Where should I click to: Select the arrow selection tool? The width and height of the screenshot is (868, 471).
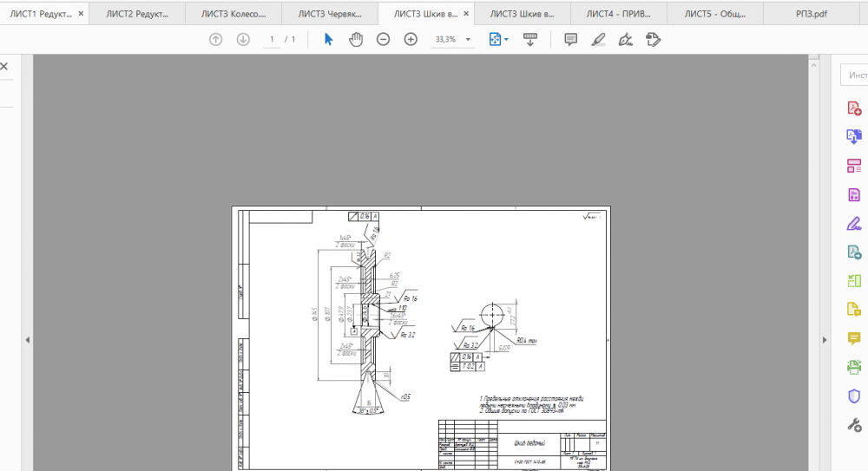(x=328, y=40)
